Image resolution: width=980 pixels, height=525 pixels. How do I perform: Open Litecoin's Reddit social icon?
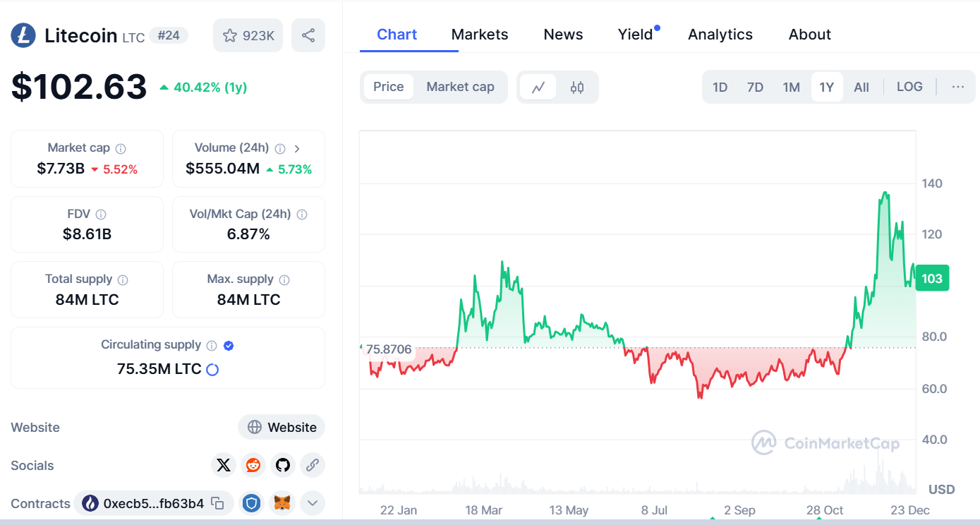point(253,465)
